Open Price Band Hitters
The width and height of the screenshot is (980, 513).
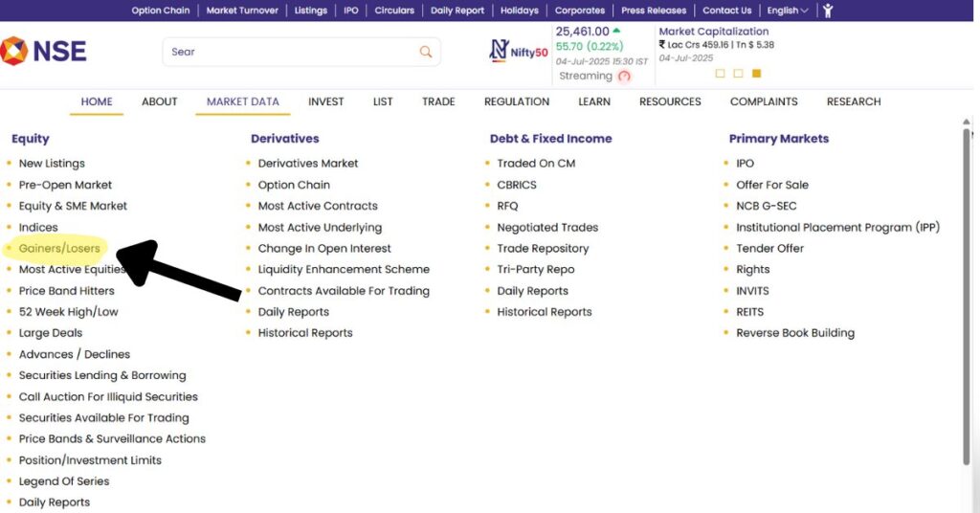[66, 291]
